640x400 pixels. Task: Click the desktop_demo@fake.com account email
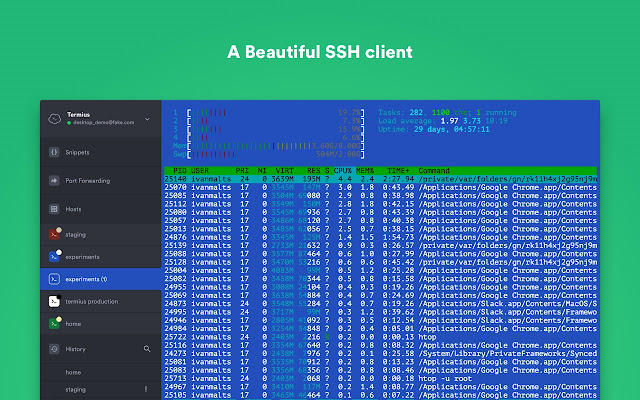(x=104, y=122)
